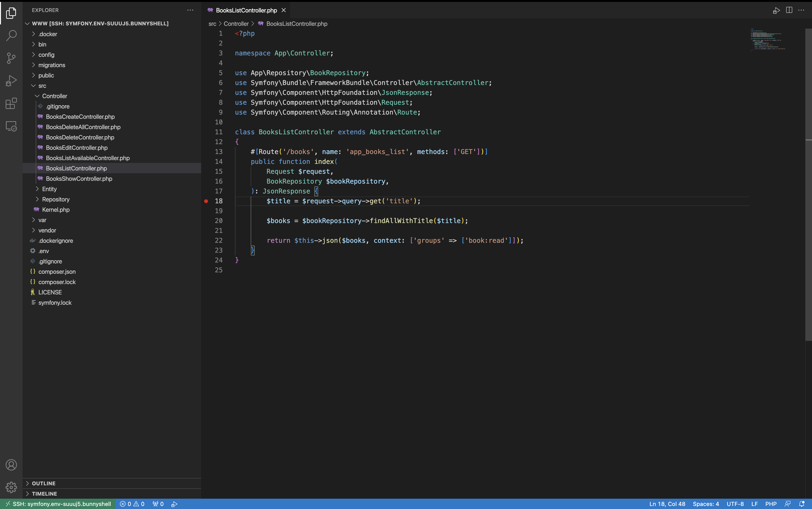Screen dimensions: 812x509
Task: Open Explorer views and more actions ellipsis
Action: pos(190,10)
